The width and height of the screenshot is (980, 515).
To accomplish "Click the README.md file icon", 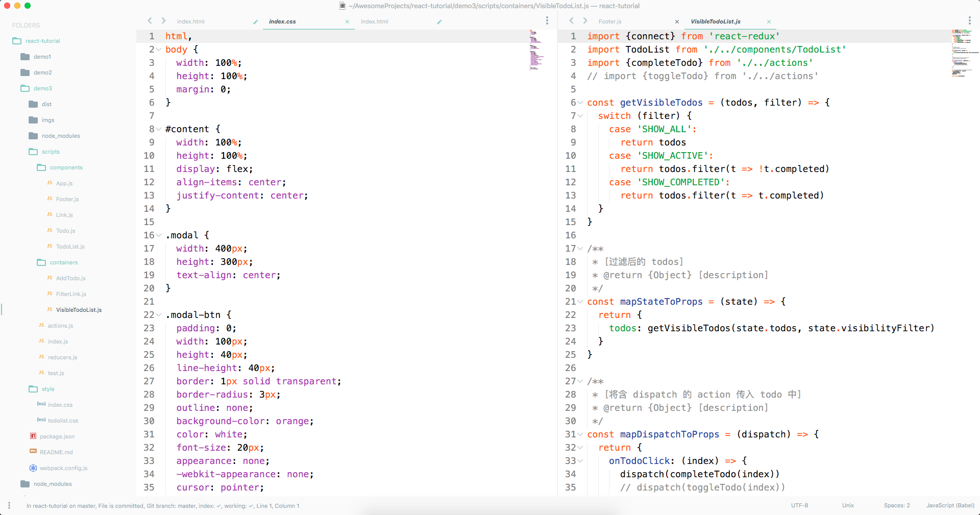I will tap(33, 451).
